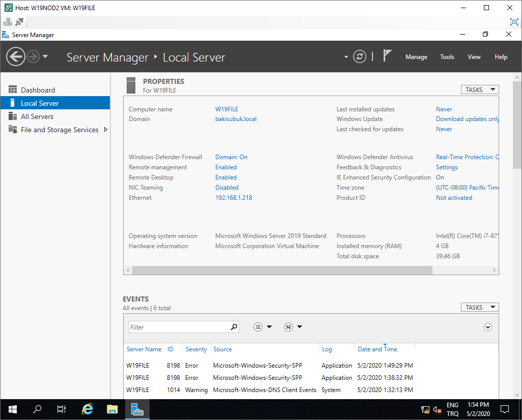
Task: Open the Windows Start button
Action: [x=13, y=409]
